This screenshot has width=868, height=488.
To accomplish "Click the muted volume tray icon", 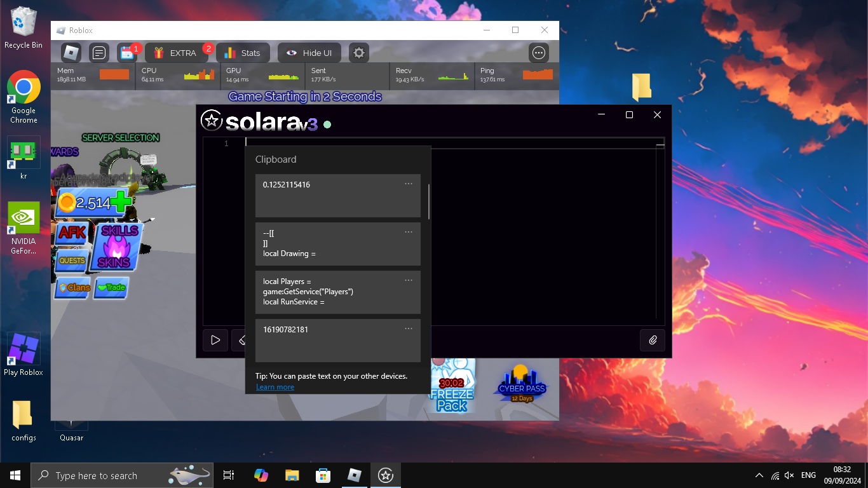I will click(789, 475).
